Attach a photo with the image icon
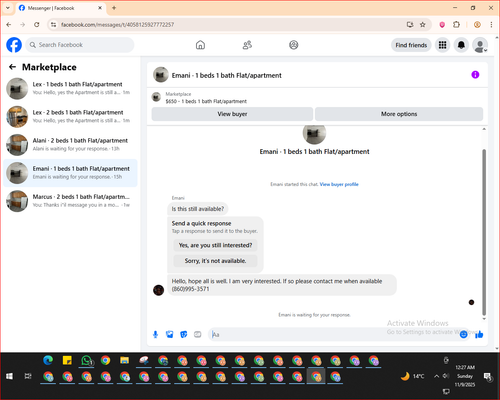The height and width of the screenshot is (400, 500). pyautogui.click(x=170, y=334)
